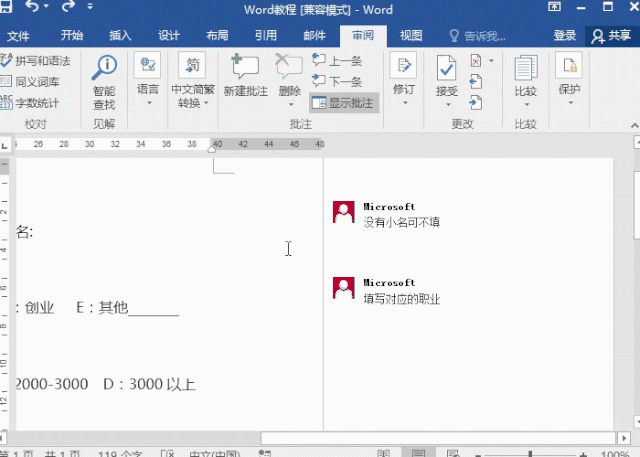
Task: Click text D：3000以上 in document
Action: pos(149,384)
